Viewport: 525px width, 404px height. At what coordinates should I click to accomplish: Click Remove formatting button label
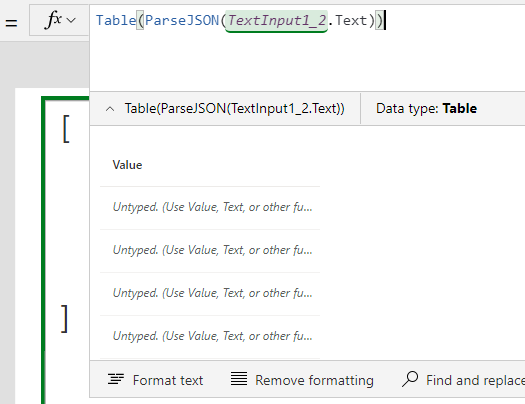[314, 380]
